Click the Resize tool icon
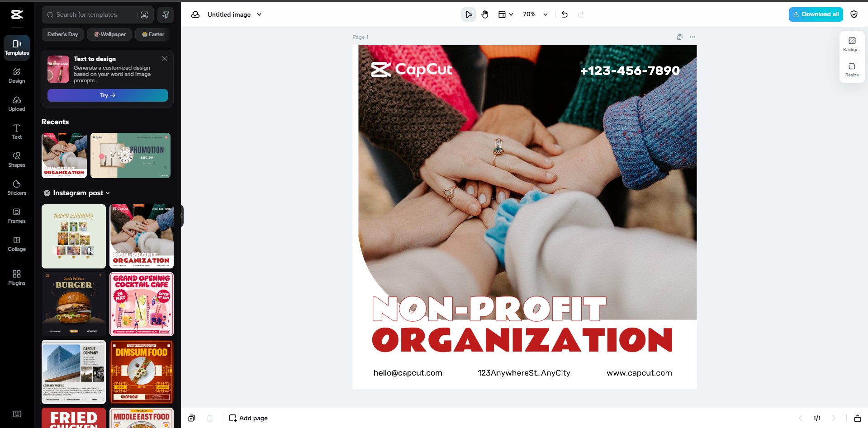Image resolution: width=868 pixels, height=428 pixels. pos(852,69)
